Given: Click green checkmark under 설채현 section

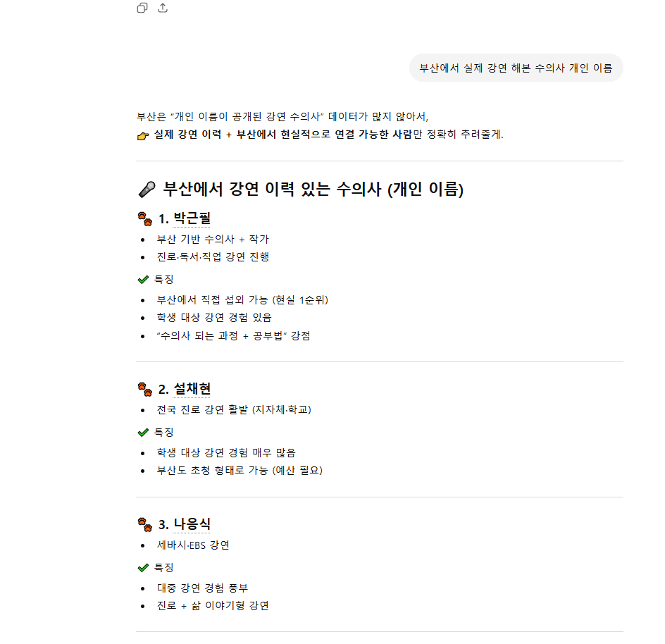Looking at the screenshot, I should pyautogui.click(x=143, y=432).
